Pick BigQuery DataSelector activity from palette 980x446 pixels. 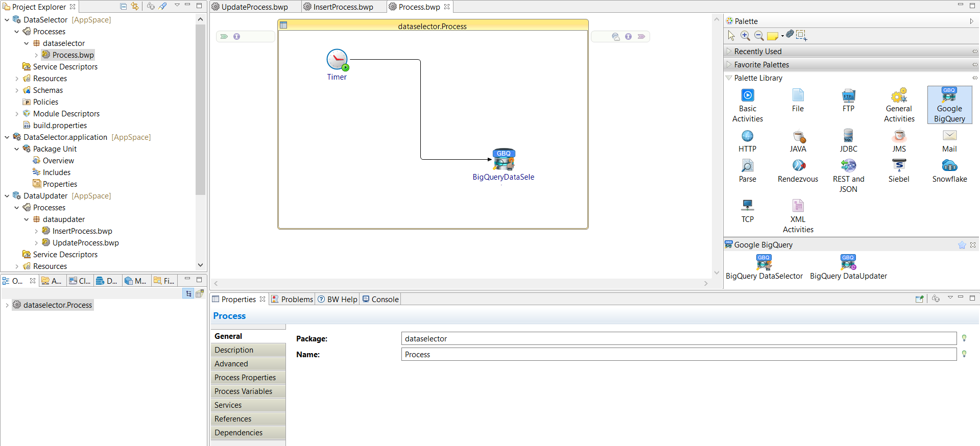click(764, 268)
